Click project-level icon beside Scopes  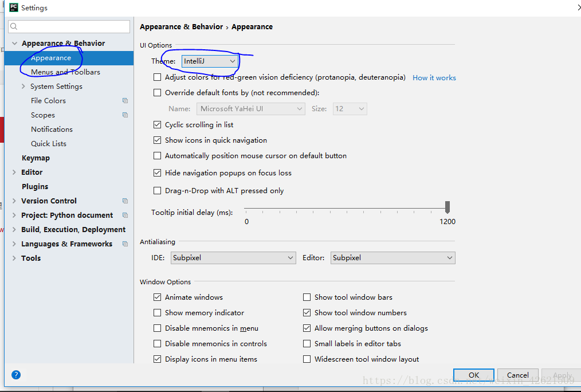[x=125, y=115]
